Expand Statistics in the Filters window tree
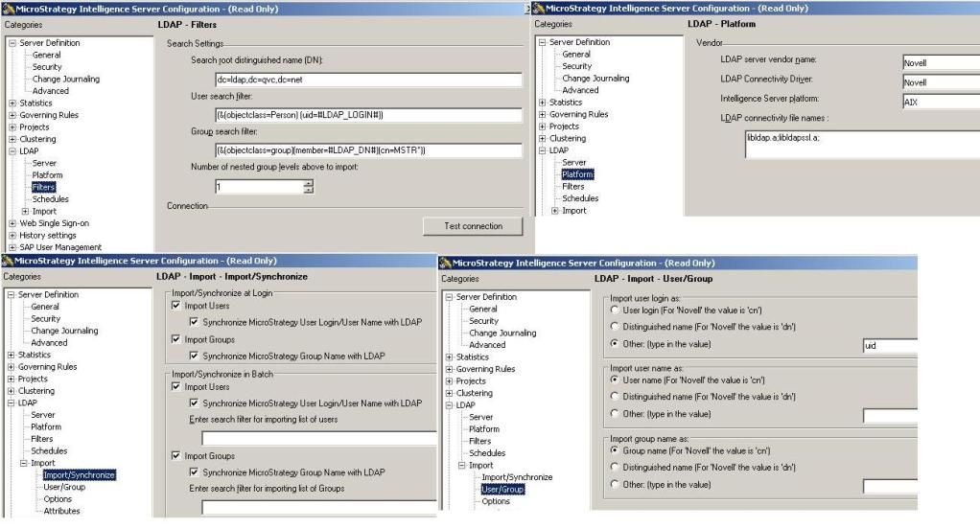The image size is (980, 529). click(x=12, y=103)
